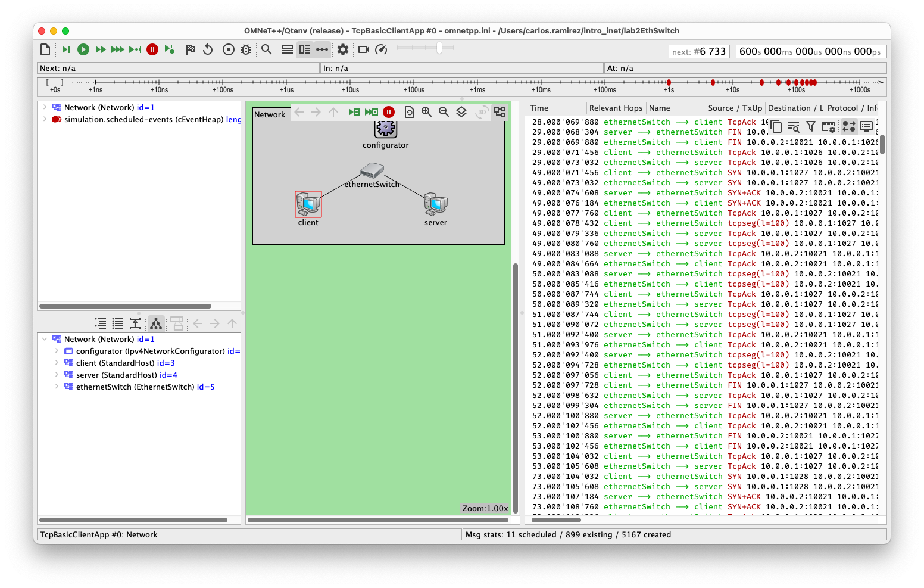The height and width of the screenshot is (588, 924).
Task: Open the log lines view icon
Action: (288, 49)
